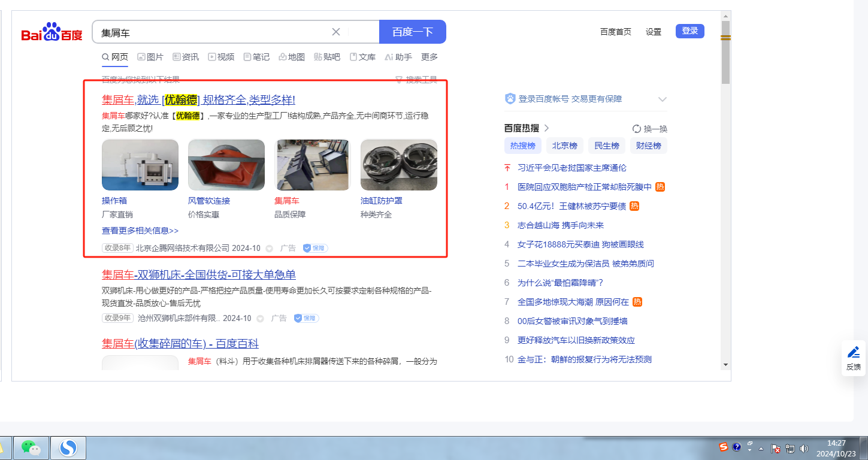Viewport: 868px width, 460px height.
Task: Open the 百度热搜 heading arrow
Action: (x=546, y=128)
